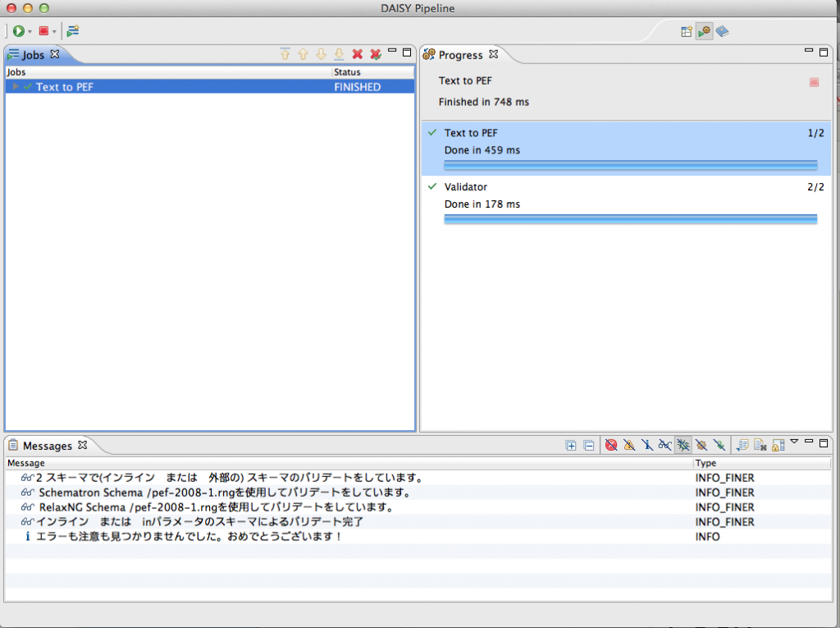Click the message scroll document icon
Screen dimensions: 840x628
tap(742, 445)
